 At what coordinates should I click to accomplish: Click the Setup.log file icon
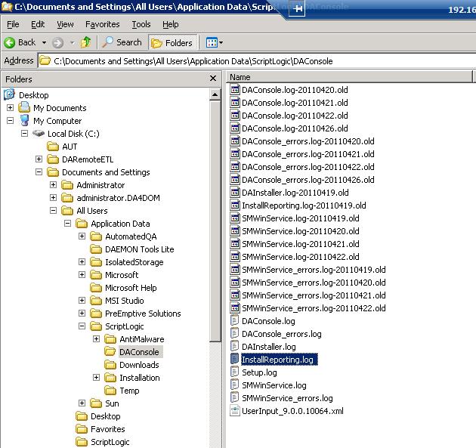pyautogui.click(x=235, y=372)
